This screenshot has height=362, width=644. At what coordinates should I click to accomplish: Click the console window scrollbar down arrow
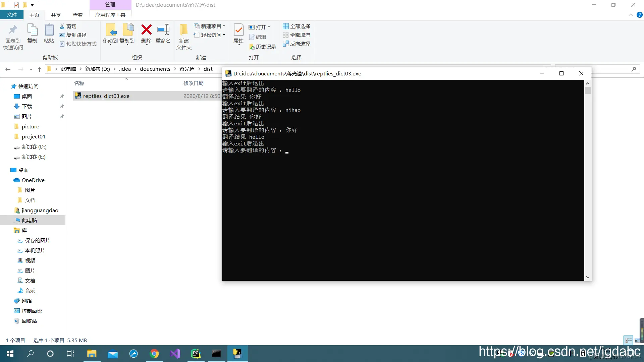pos(588,277)
